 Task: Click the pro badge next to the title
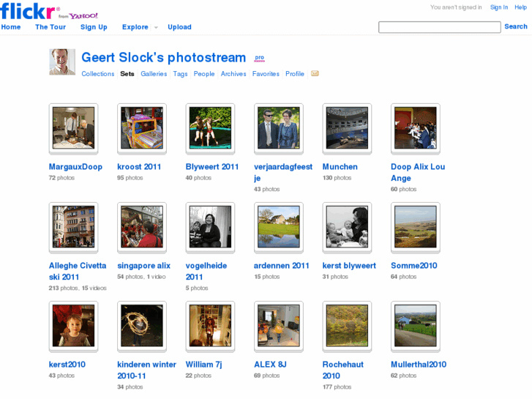(259, 58)
